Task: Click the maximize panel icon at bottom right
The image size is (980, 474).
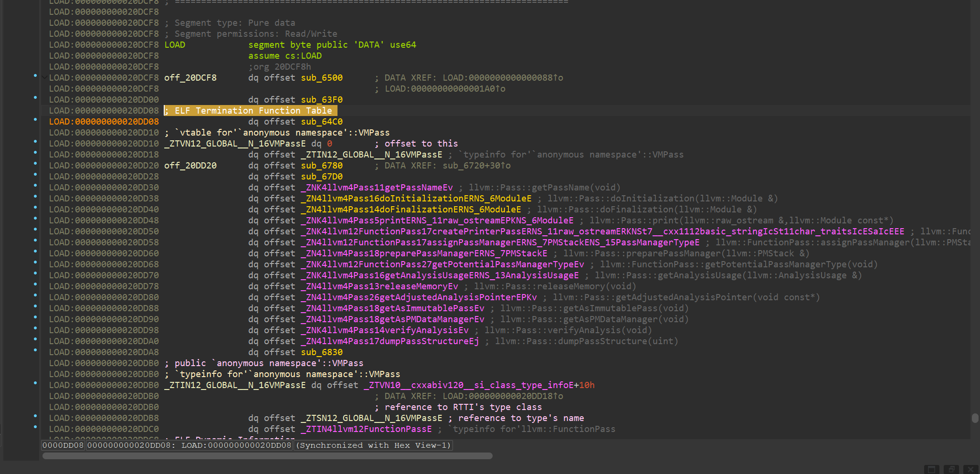Action: click(931, 469)
